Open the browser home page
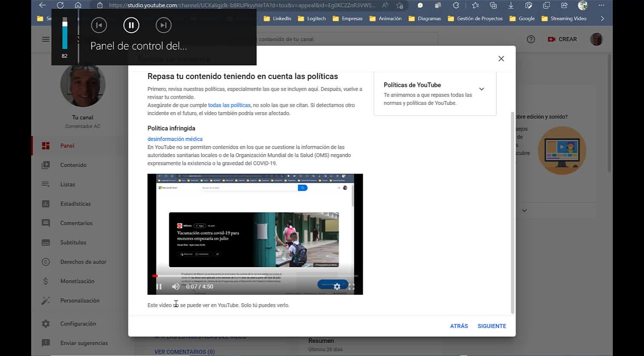The image size is (644, 356). [78, 5]
